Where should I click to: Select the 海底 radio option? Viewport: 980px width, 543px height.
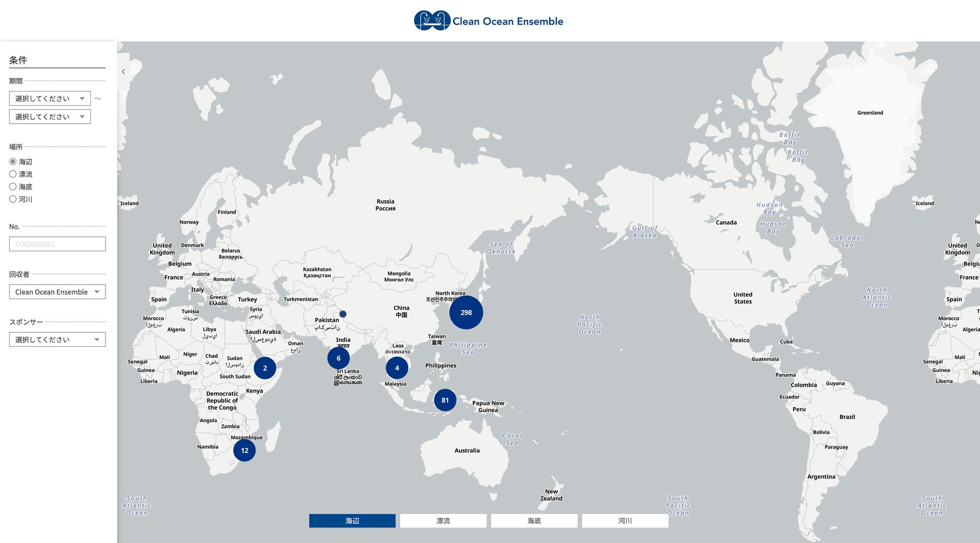[x=13, y=187]
